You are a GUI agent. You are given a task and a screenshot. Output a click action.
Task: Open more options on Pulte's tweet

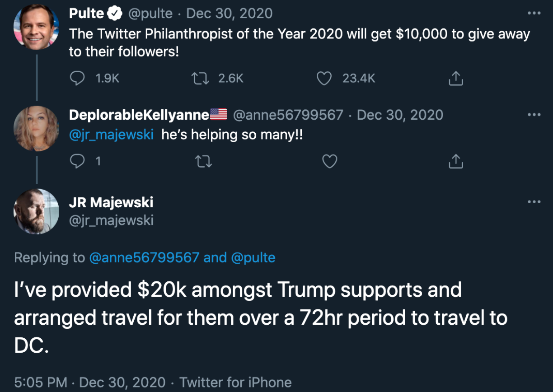pyautogui.click(x=534, y=13)
